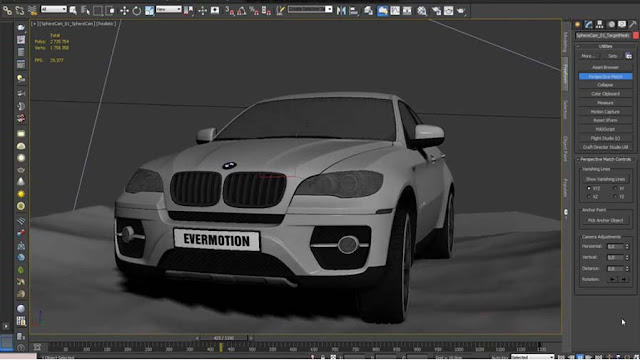
Task: Select the Rotate tool in the main toolbar
Action: click(137, 11)
